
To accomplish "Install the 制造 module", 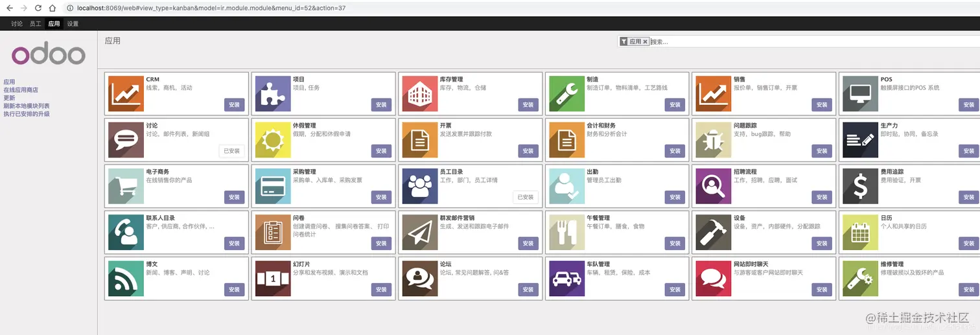I will [675, 105].
